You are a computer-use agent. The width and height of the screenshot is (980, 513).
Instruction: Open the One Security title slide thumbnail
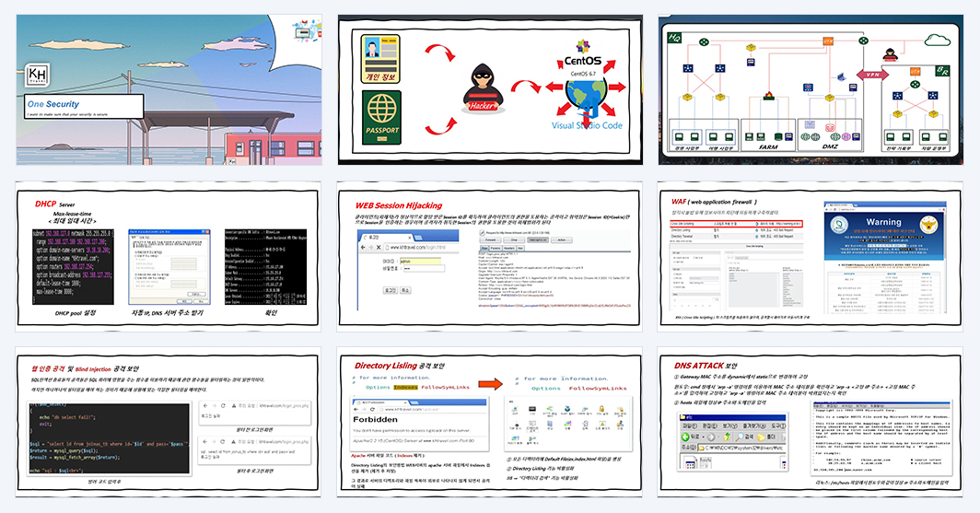coord(169,90)
